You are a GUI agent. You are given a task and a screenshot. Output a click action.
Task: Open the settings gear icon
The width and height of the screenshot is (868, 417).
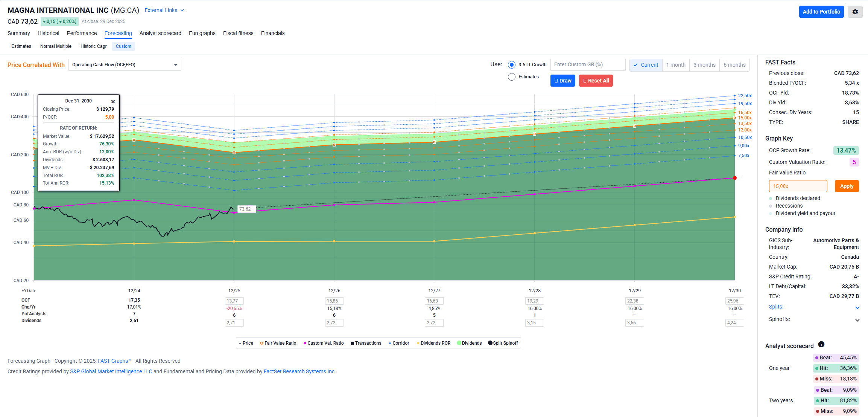click(855, 12)
